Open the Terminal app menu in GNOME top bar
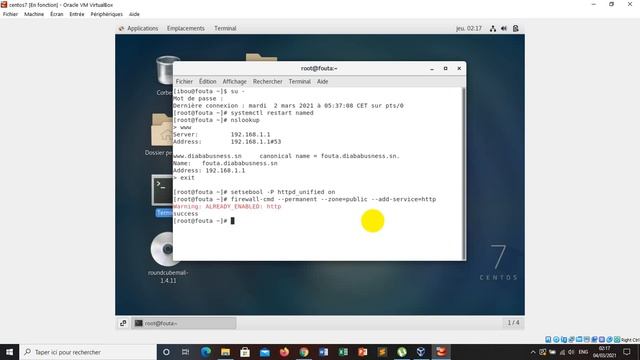This screenshot has width=640, height=360. (x=225, y=28)
